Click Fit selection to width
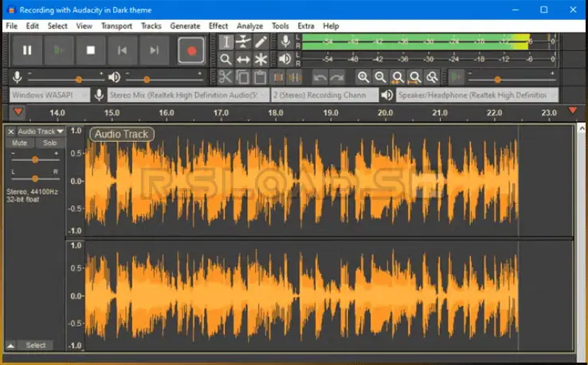Image resolution: width=588 pixels, height=365 pixels. pos(398,77)
